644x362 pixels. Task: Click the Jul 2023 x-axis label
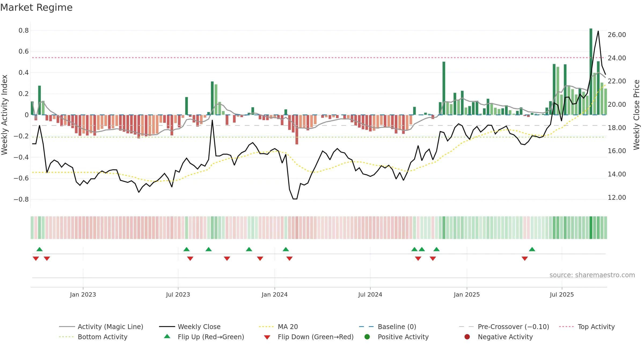(x=178, y=294)
